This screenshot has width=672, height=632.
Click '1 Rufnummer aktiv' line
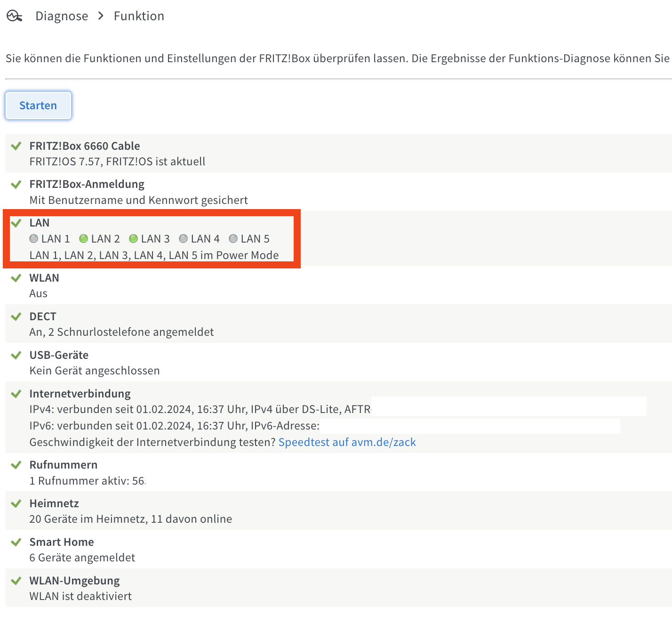point(87,481)
